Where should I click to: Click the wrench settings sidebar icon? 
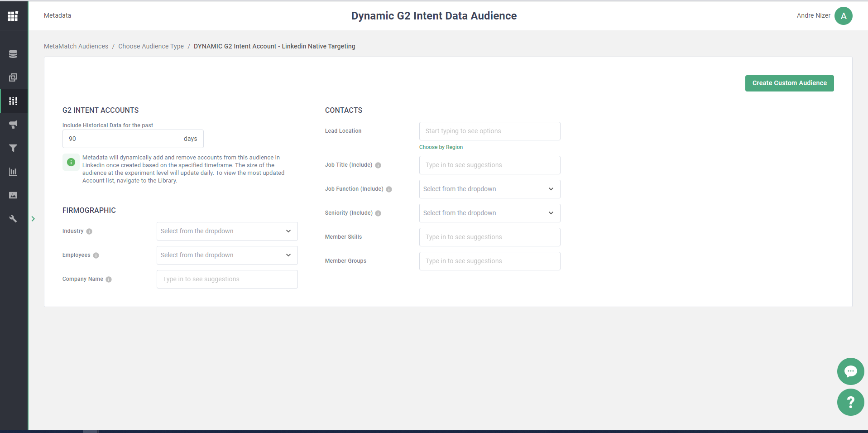point(13,219)
